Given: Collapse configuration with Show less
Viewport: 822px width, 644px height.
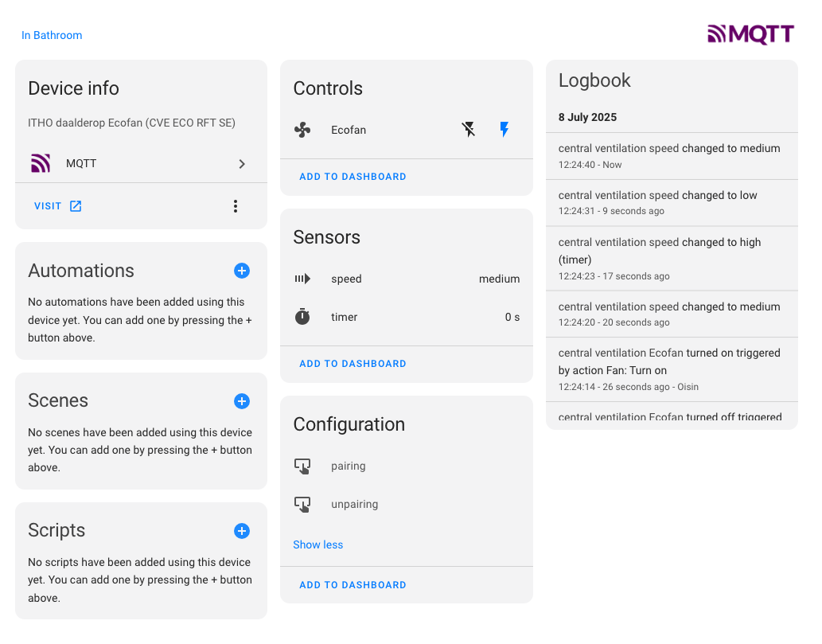Looking at the screenshot, I should [318, 544].
